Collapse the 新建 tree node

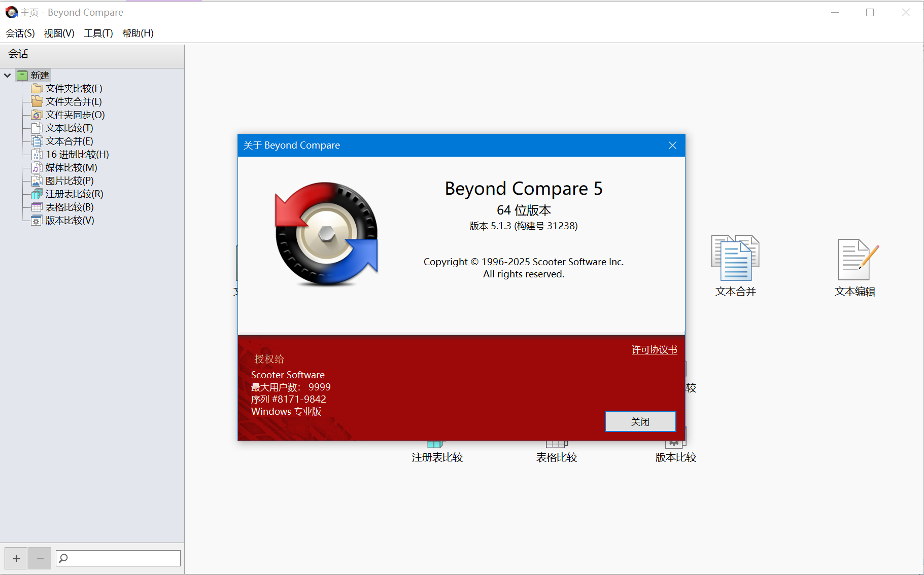[8, 76]
